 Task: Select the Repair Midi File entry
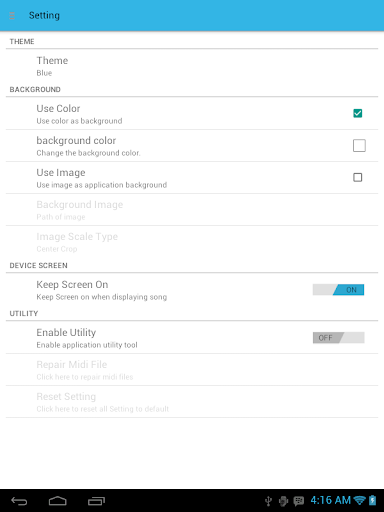(x=192, y=370)
